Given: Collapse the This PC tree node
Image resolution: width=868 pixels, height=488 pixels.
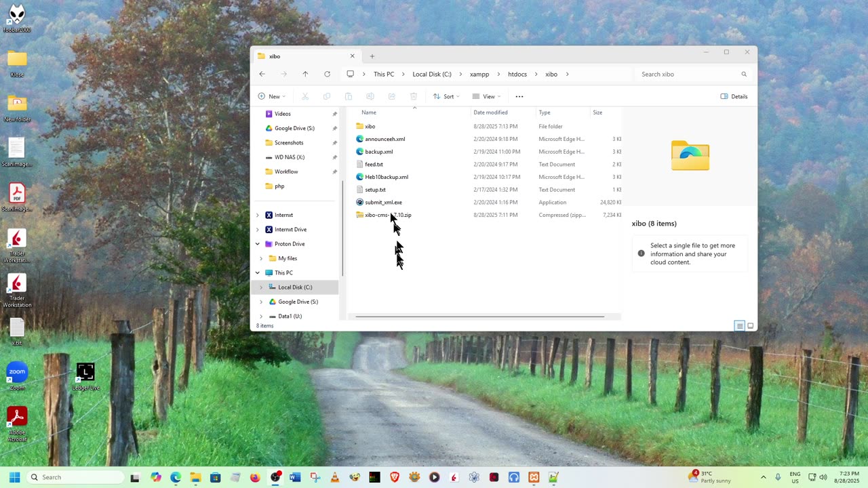Looking at the screenshot, I should click(x=257, y=272).
